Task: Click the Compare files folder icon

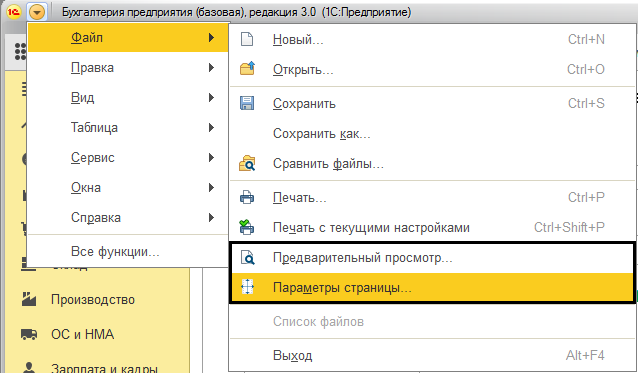Action: pos(247,164)
